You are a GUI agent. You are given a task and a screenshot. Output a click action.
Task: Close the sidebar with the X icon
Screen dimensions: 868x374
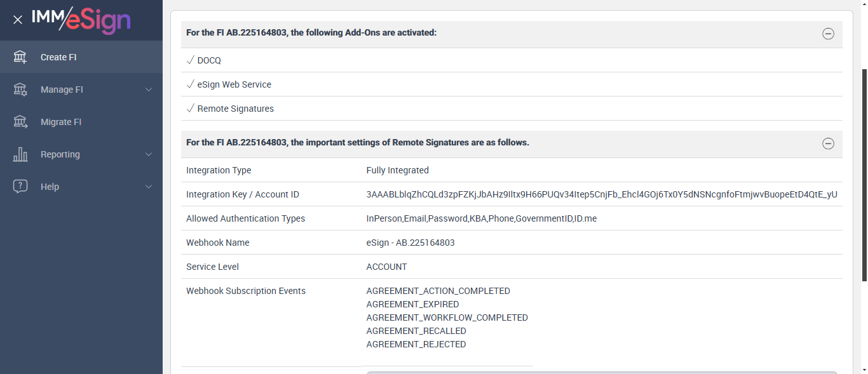(x=18, y=20)
